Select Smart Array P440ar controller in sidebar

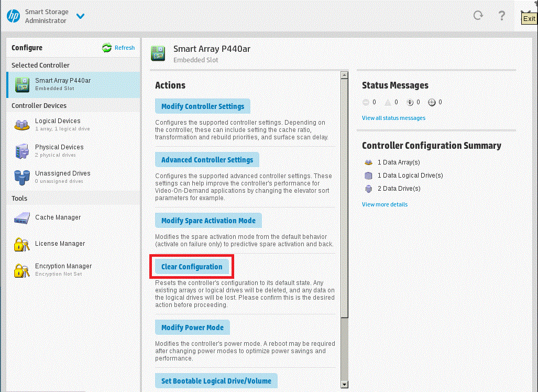(x=73, y=84)
